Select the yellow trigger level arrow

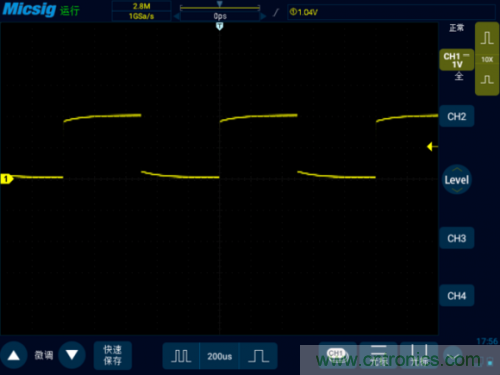tap(432, 146)
